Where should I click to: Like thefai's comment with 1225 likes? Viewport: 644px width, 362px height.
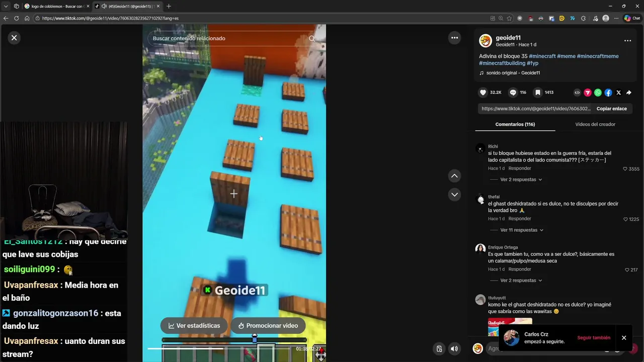(x=625, y=219)
